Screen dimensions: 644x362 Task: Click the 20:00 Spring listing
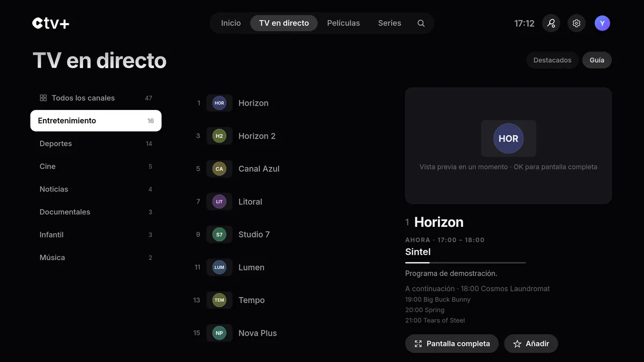(425, 310)
